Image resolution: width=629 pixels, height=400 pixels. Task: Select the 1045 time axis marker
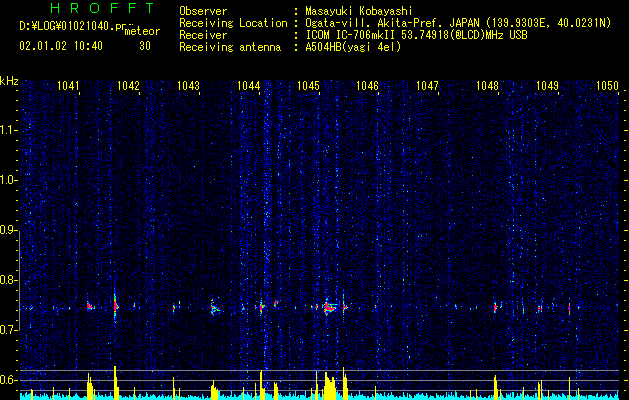tap(308, 85)
